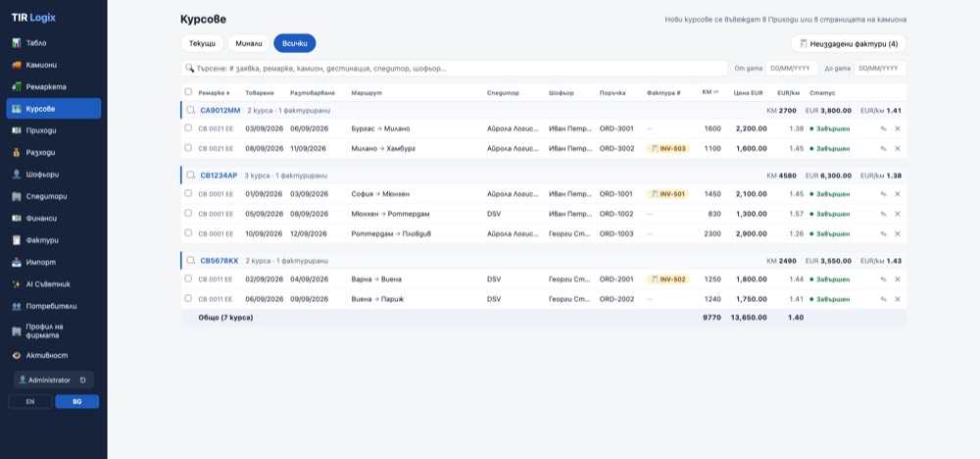Select the CA9012MM truck group checkbox

click(191, 110)
